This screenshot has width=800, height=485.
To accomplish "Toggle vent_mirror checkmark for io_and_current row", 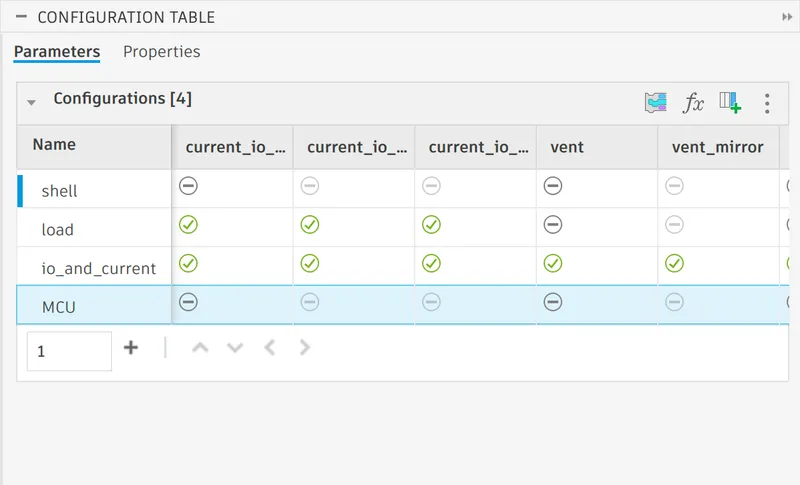I will [674, 263].
